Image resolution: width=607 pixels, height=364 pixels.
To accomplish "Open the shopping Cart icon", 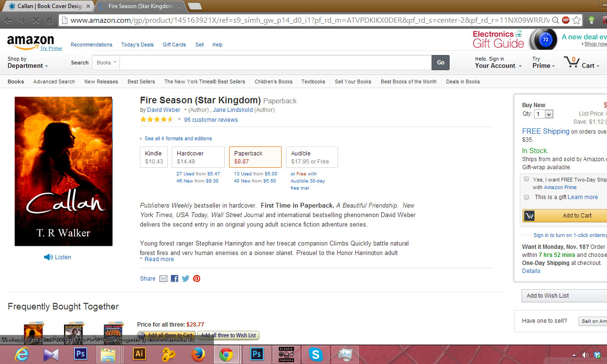I will pos(571,62).
